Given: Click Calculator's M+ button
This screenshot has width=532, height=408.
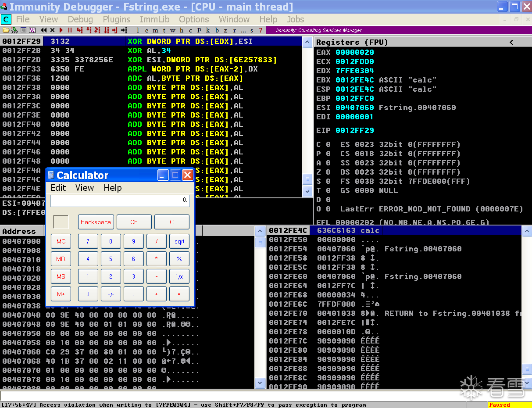Looking at the screenshot, I should [x=61, y=294].
